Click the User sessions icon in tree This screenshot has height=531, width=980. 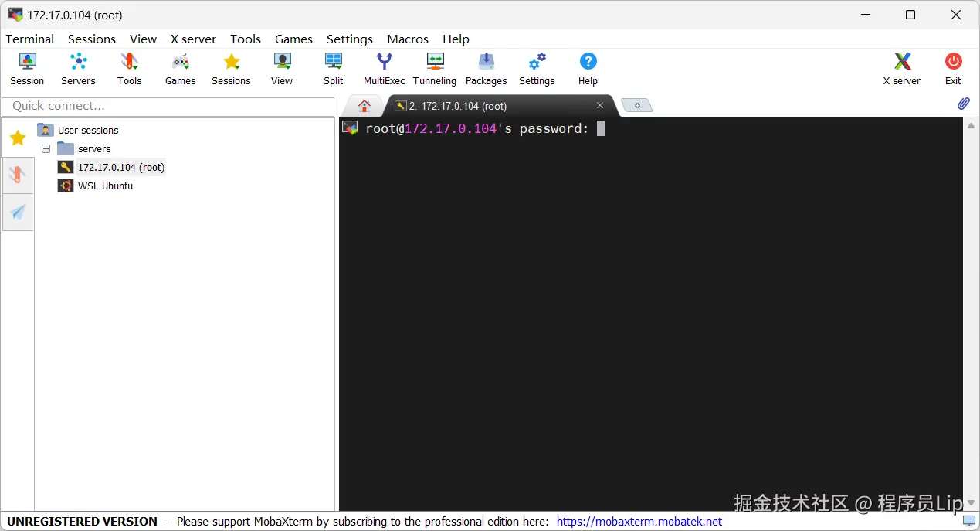(46, 130)
